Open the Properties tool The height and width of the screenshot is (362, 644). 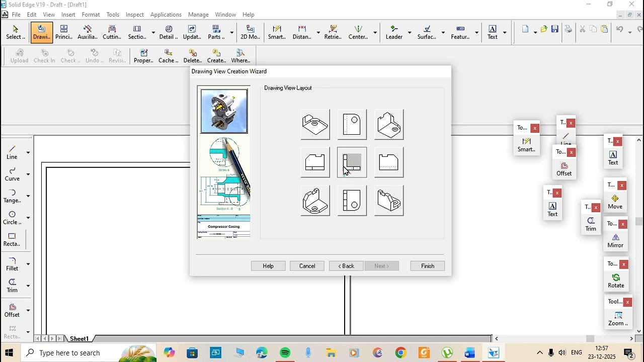[143, 56]
